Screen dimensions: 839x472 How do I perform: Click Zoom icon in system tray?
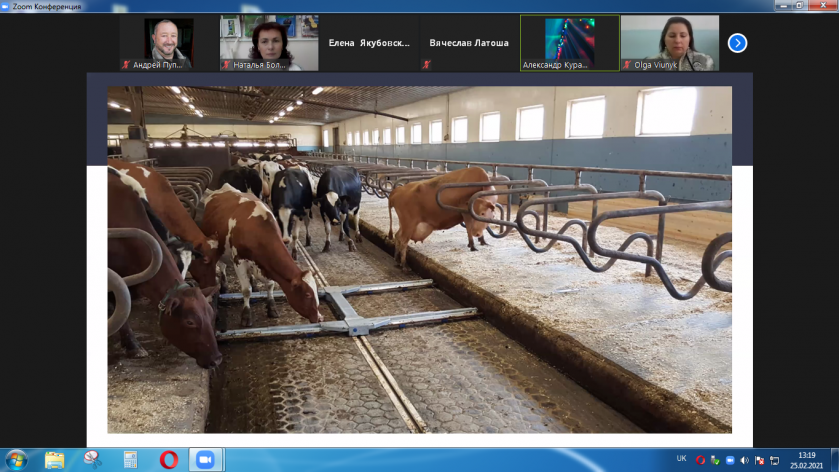coord(730,460)
